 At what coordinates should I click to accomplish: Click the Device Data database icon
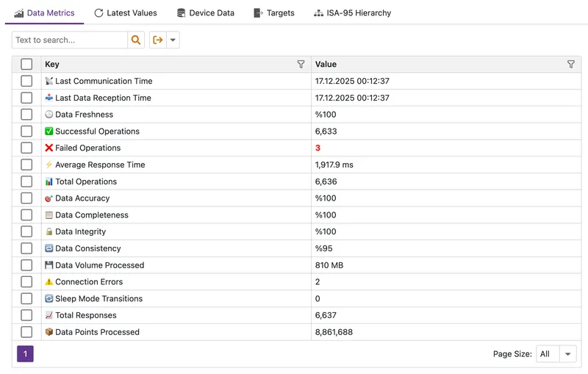(181, 13)
